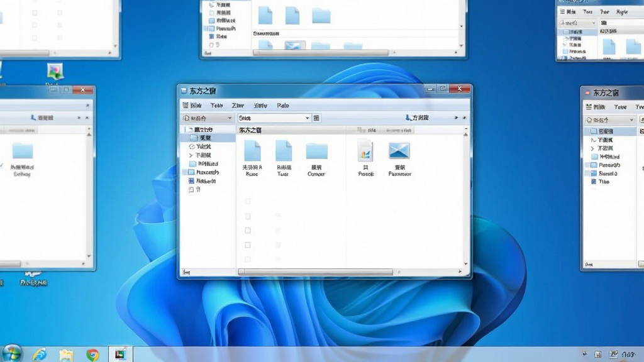Image resolution: width=644 pixels, height=362 pixels.
Task: Click the left window's red close button
Action: click(83, 90)
